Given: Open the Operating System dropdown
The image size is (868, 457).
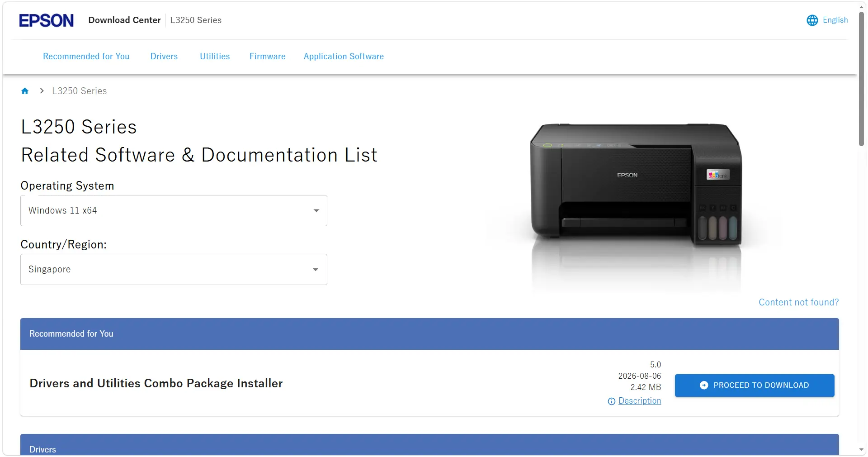Looking at the screenshot, I should pyautogui.click(x=174, y=210).
